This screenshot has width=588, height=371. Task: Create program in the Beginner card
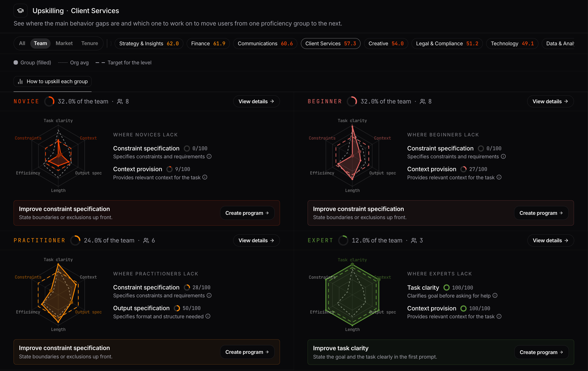tap(541, 213)
